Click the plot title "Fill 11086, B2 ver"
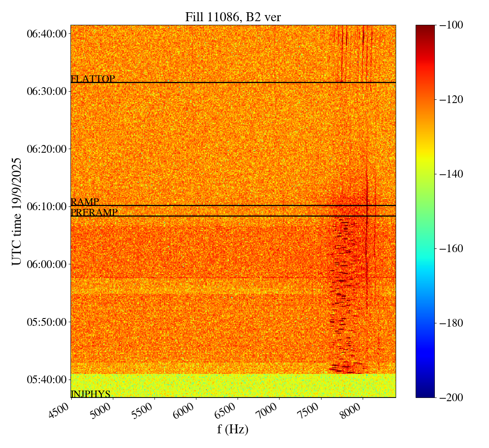Viewport: 489px width, 448px height. (x=233, y=17)
